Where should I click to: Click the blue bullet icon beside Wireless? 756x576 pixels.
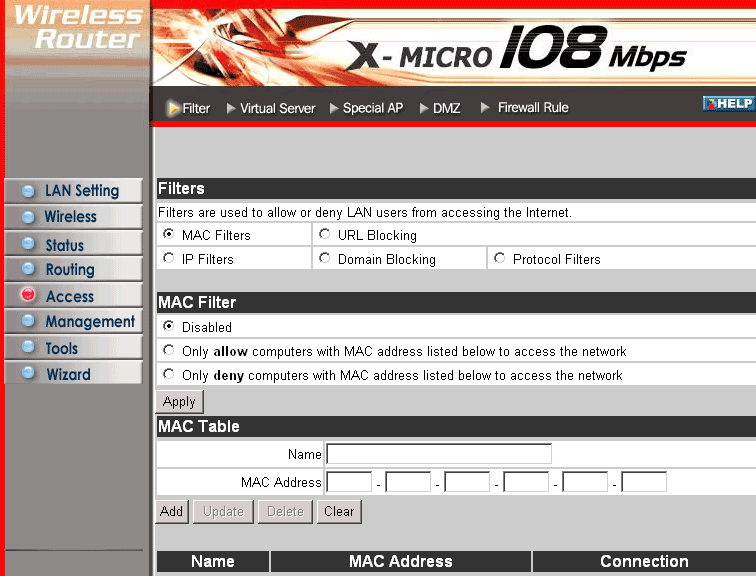click(x=28, y=217)
